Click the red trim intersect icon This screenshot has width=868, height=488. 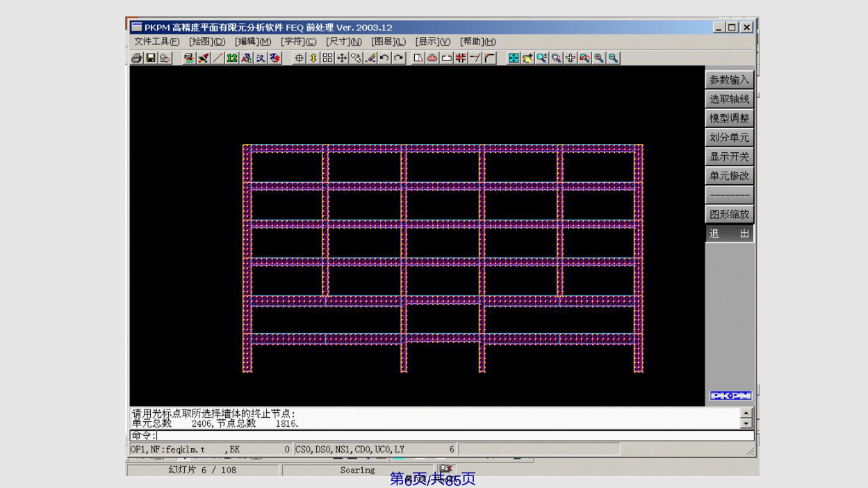point(461,58)
